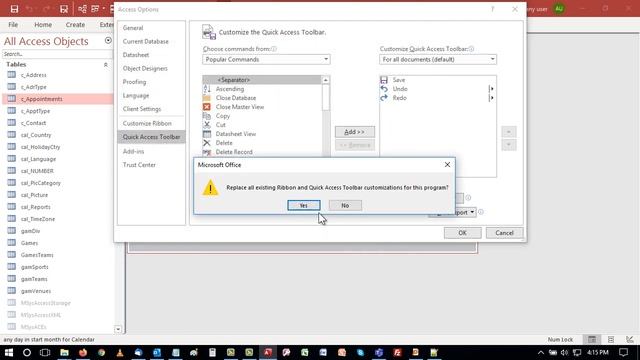
Task: Open Windows Start menu
Action: pos(9,352)
